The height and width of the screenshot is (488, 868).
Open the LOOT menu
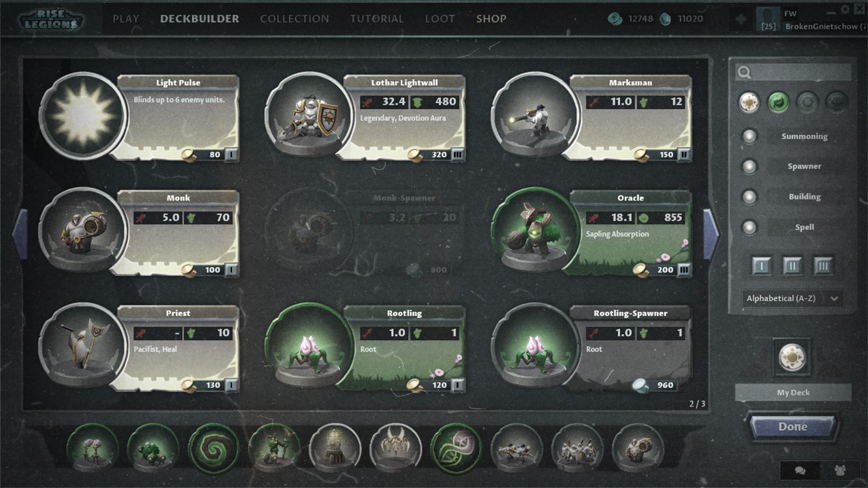pyautogui.click(x=440, y=19)
